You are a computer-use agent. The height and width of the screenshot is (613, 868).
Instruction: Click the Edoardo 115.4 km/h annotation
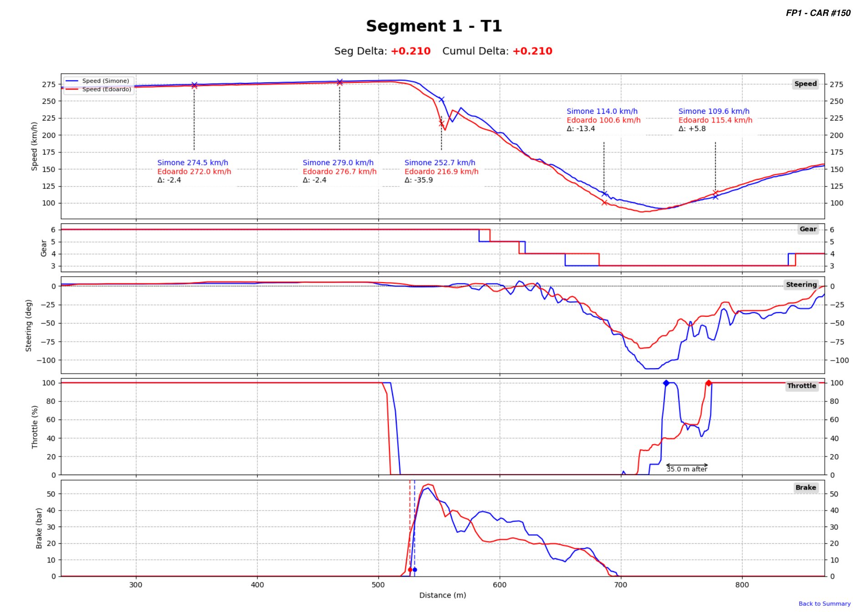click(715, 120)
